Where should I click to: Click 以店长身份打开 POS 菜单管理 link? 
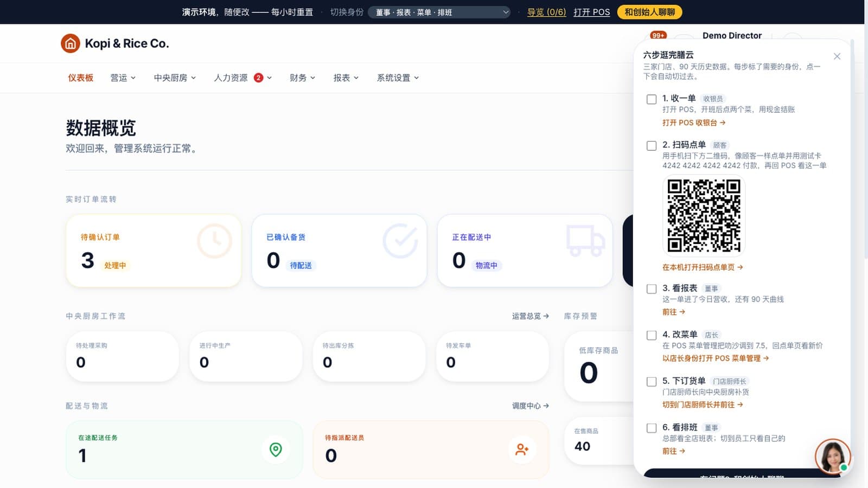[716, 358]
